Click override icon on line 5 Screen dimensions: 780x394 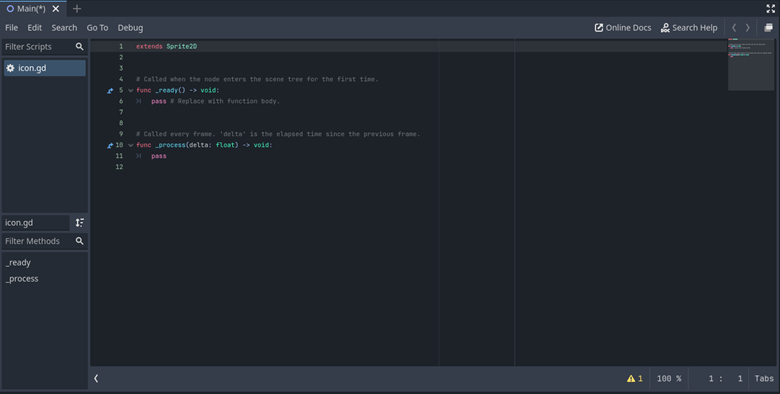pyautogui.click(x=110, y=91)
